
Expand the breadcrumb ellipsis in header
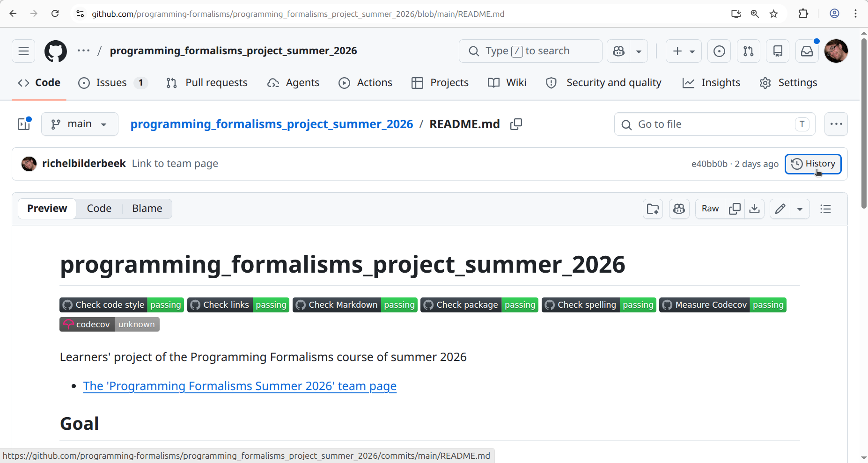(83, 51)
